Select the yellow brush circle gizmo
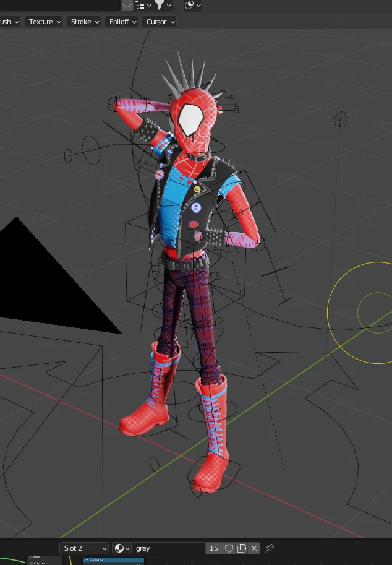 (377, 313)
